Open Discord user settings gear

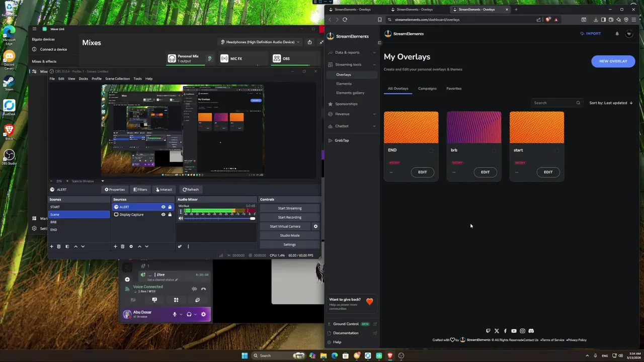pos(203,314)
